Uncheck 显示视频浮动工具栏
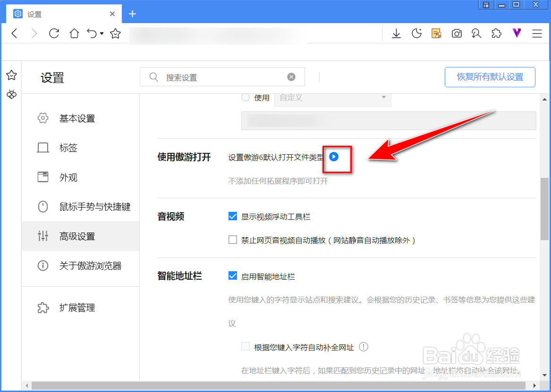The width and height of the screenshot is (551, 392). coord(233,217)
